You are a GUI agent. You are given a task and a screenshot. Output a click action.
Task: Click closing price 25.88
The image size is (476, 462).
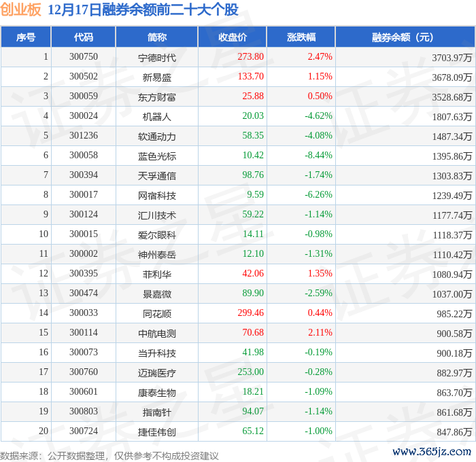pos(253,96)
